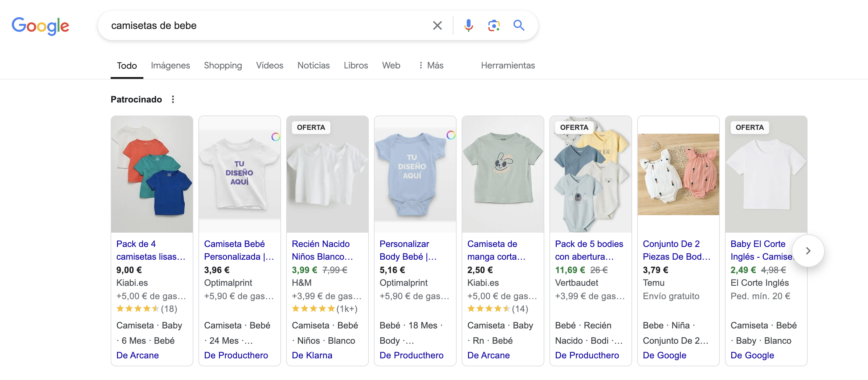
Task: Click the magnifying glass search button
Action: coord(519,25)
